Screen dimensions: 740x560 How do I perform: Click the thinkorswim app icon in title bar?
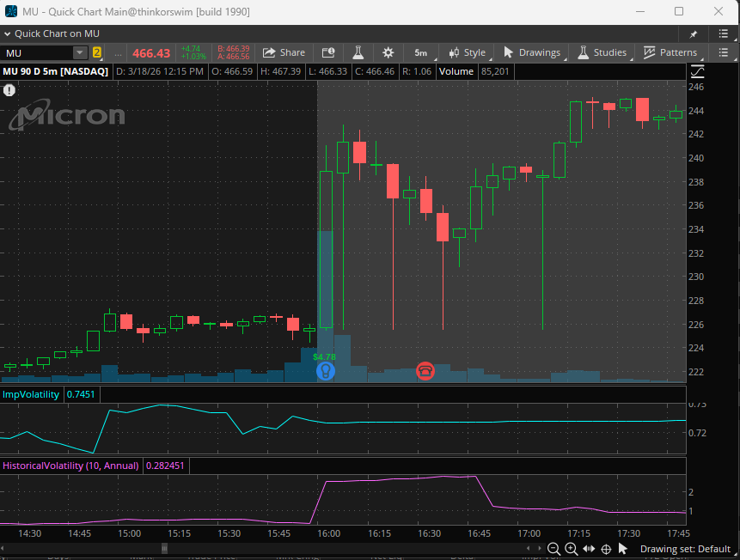[11, 11]
